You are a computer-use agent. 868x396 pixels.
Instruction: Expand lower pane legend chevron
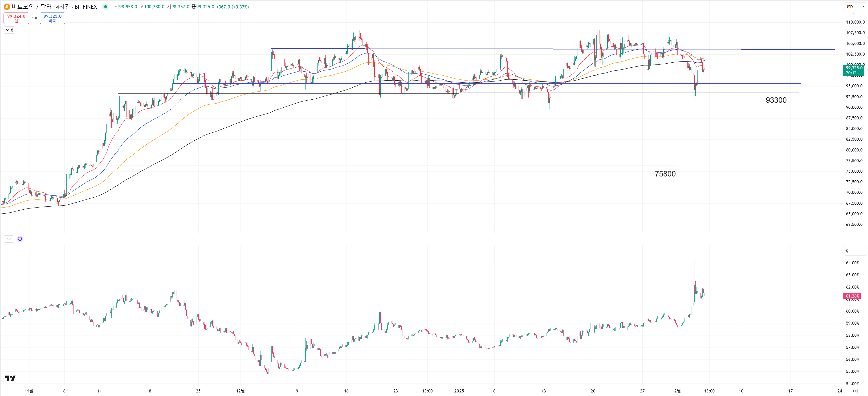pos(9,239)
